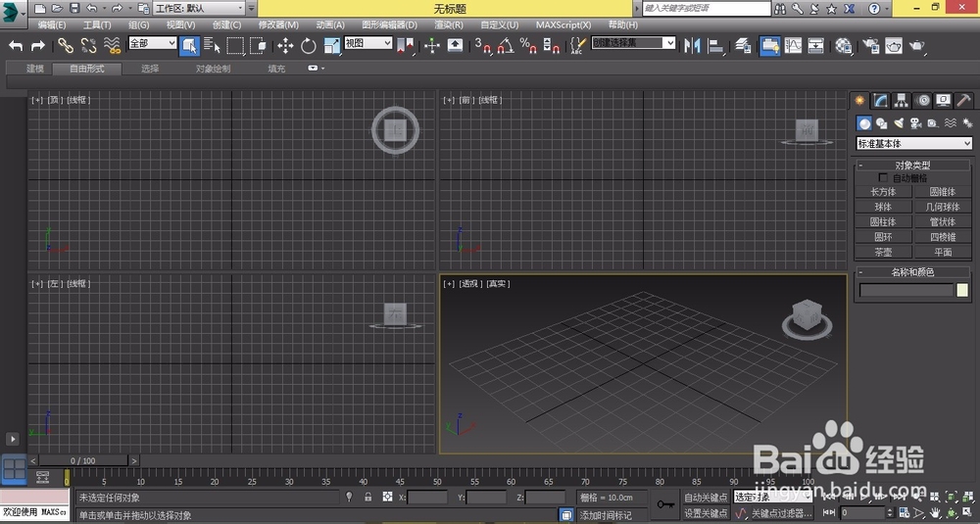Open the Curve Editor
Viewport: 980px width, 524px height.
click(x=793, y=45)
